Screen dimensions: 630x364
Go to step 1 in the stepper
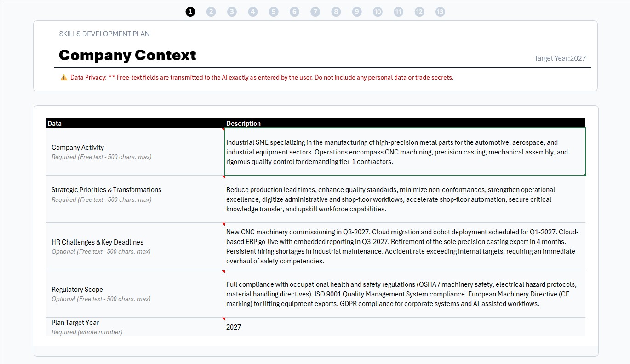click(190, 12)
